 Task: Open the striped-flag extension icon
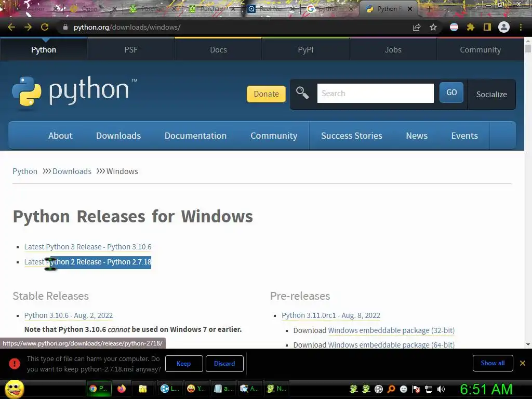[x=454, y=27]
